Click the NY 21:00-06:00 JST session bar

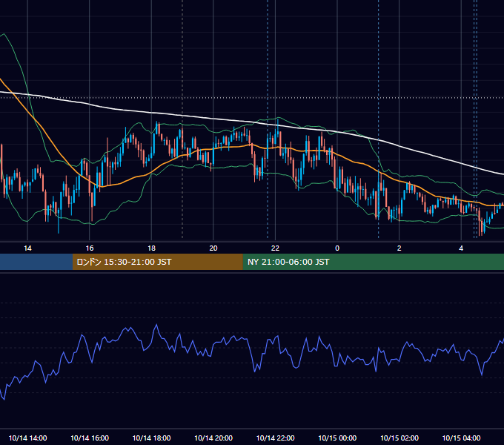pyautogui.click(x=373, y=262)
